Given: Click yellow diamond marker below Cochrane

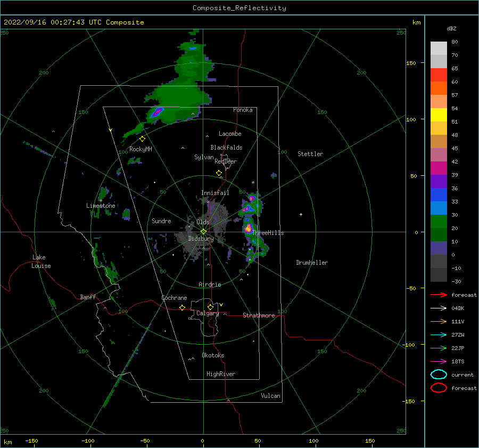Looking at the screenshot, I should pos(183,307).
